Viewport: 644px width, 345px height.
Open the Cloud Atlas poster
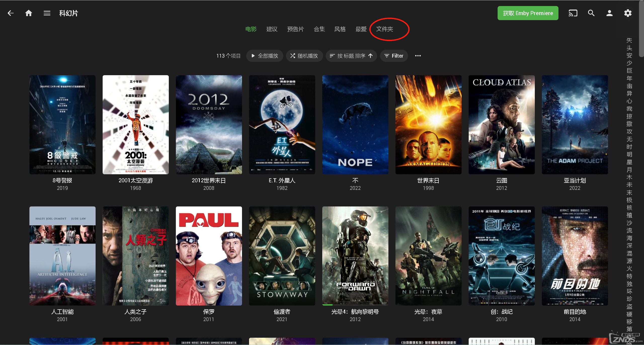pos(502,125)
